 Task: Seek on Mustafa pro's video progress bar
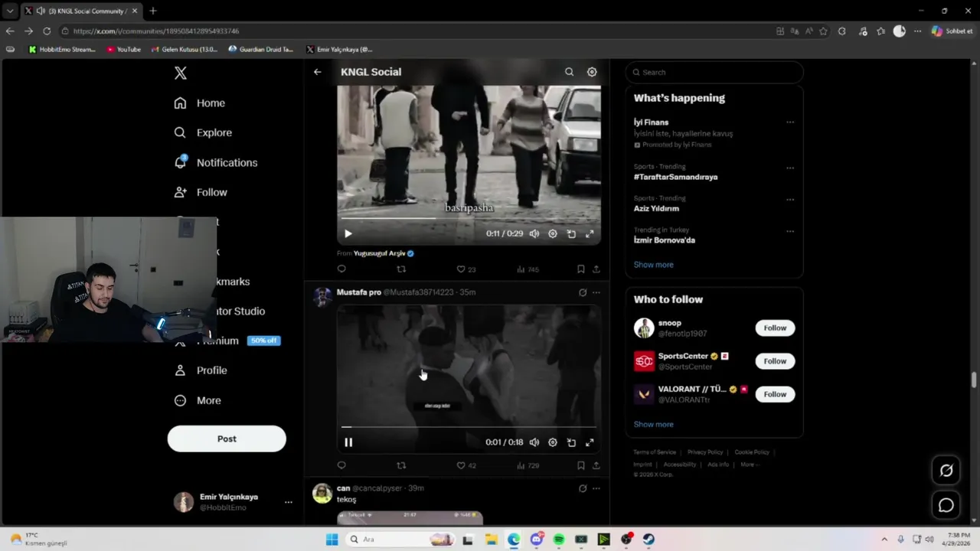click(469, 427)
